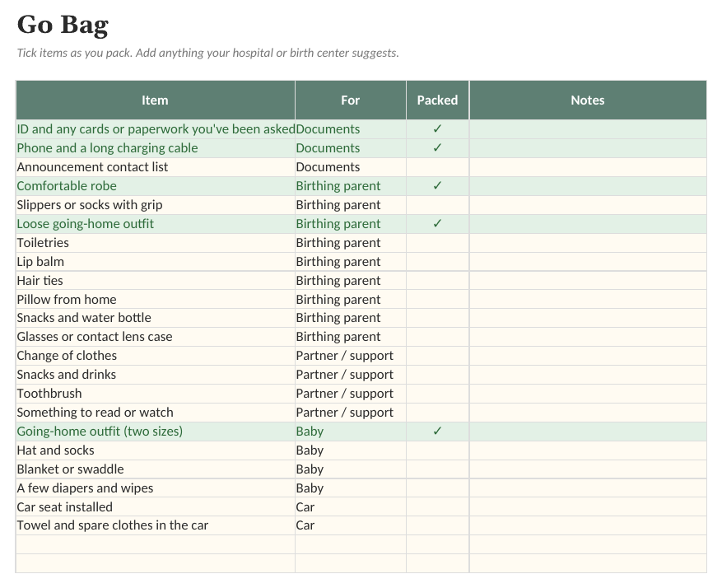
Task: Tick Packed cell for Announcement contact list
Action: pos(437,167)
